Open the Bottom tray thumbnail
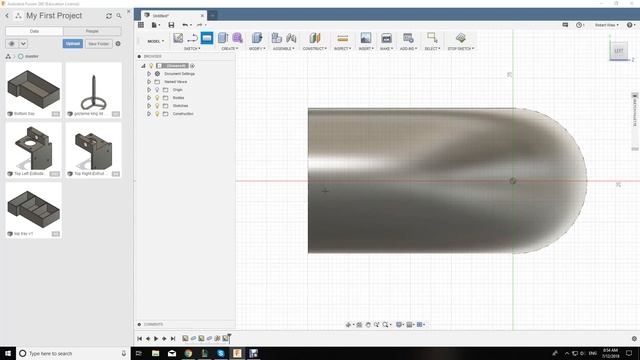This screenshot has width=640, height=360. 34,90
